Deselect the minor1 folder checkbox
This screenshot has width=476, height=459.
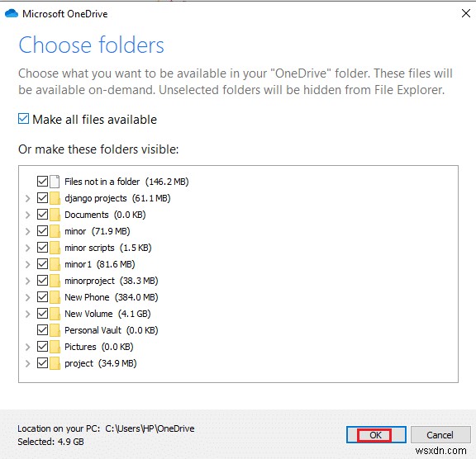(x=42, y=264)
